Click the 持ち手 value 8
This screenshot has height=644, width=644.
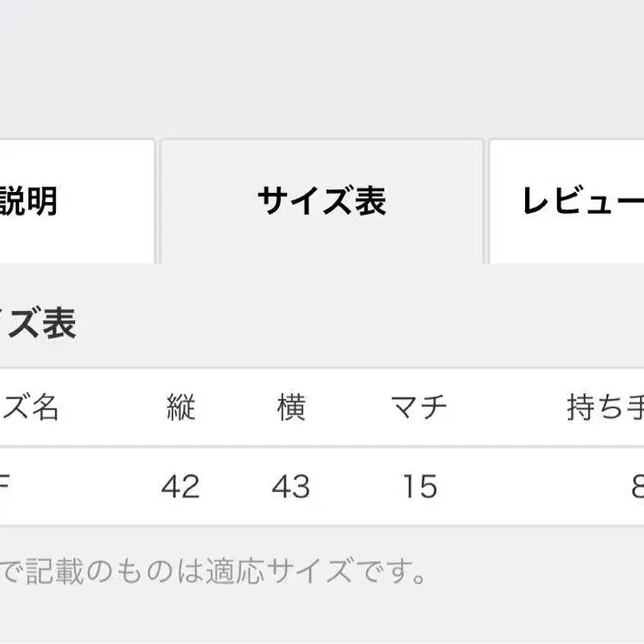click(637, 487)
